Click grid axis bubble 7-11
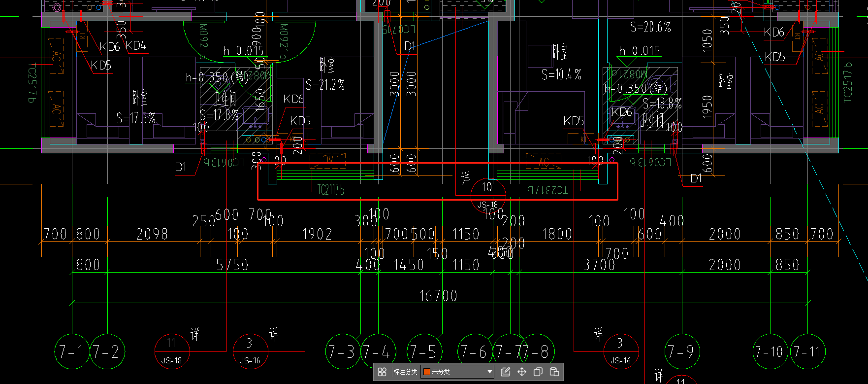The height and width of the screenshot is (384, 868). (807, 351)
